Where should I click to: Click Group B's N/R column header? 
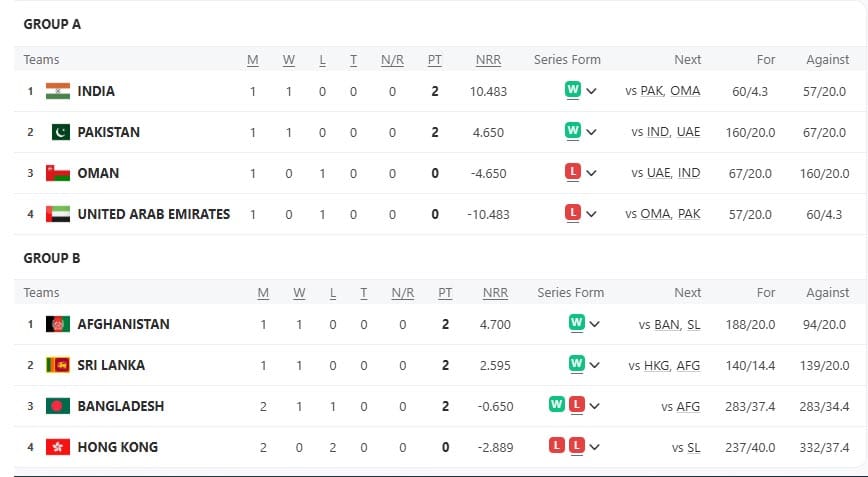click(x=403, y=293)
